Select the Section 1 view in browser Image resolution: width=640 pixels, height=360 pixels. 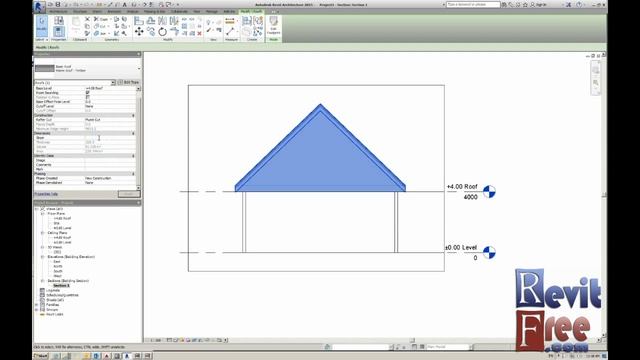click(61, 285)
